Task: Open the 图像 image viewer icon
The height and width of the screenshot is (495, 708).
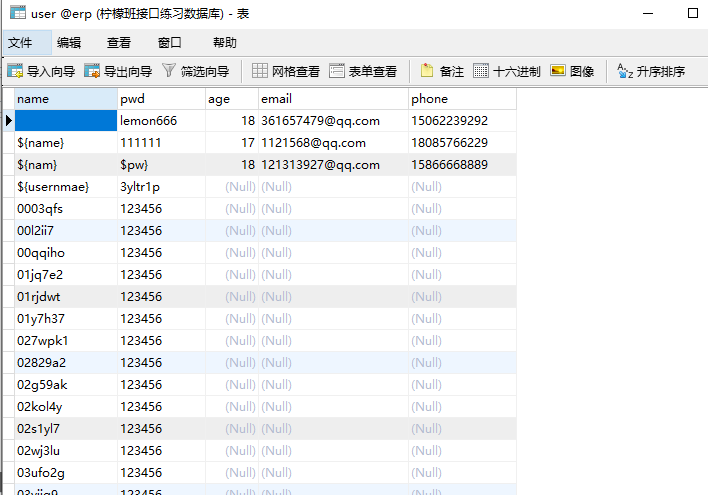Action: click(x=558, y=70)
